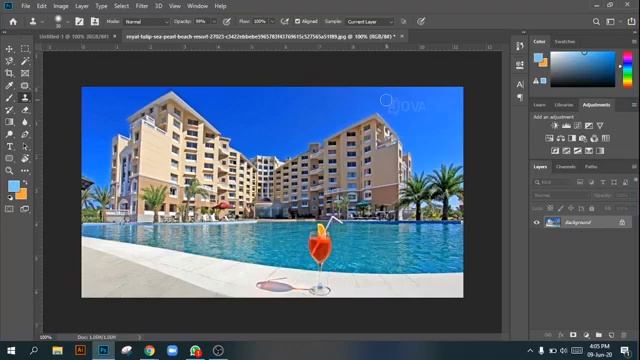
Task: Select the Frame tool
Action: pos(25,73)
